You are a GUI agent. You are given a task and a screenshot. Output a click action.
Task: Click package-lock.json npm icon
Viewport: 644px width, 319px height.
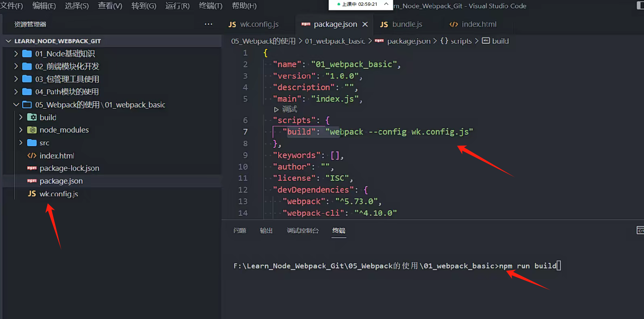click(32, 168)
